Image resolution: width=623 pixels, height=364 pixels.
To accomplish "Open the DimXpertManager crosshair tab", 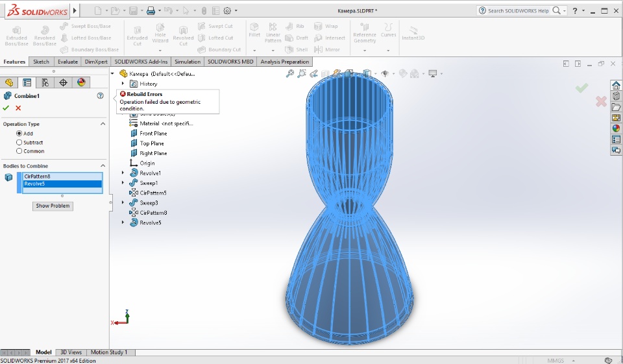I will click(x=63, y=82).
